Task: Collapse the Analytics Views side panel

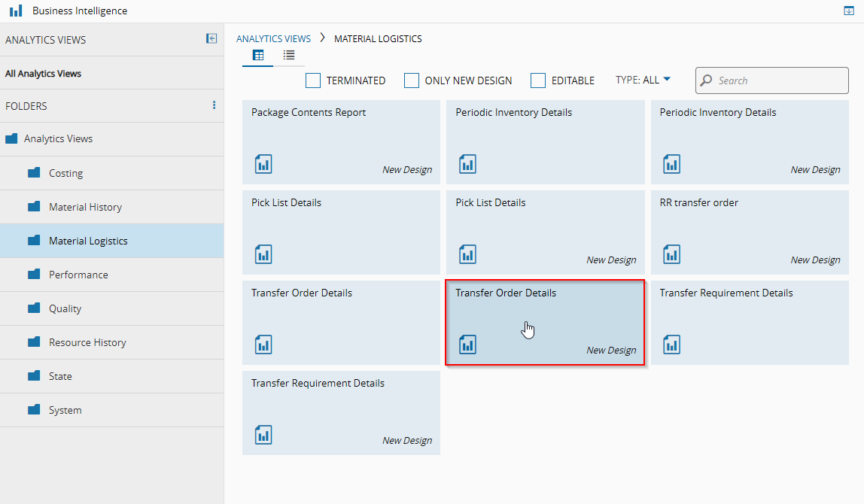Action: [x=211, y=39]
